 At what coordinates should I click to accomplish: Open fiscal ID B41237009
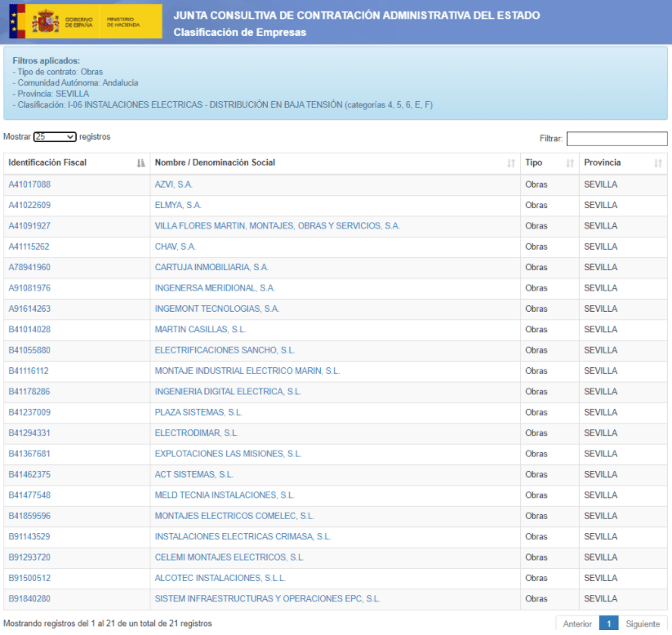point(29,413)
